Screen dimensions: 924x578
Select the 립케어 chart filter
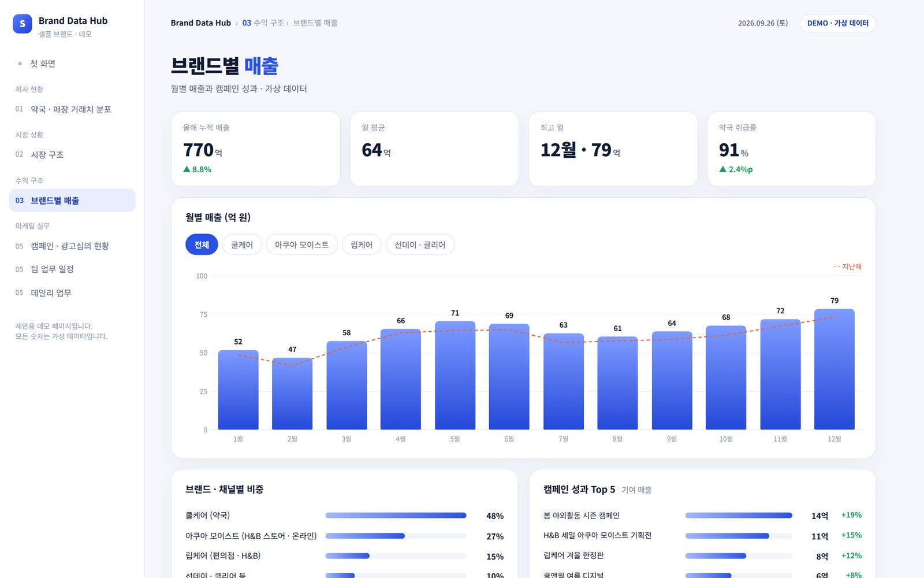pyautogui.click(x=362, y=244)
